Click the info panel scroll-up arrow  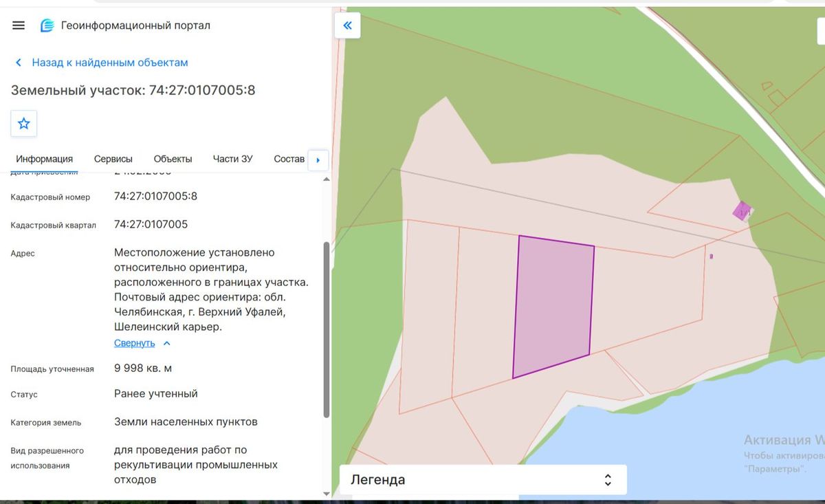point(326,179)
